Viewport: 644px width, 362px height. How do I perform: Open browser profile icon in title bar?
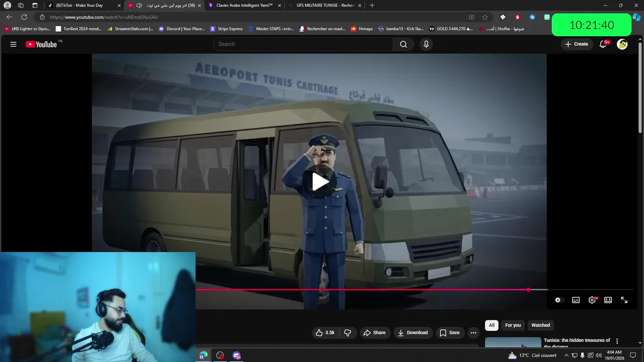[x=7, y=6]
